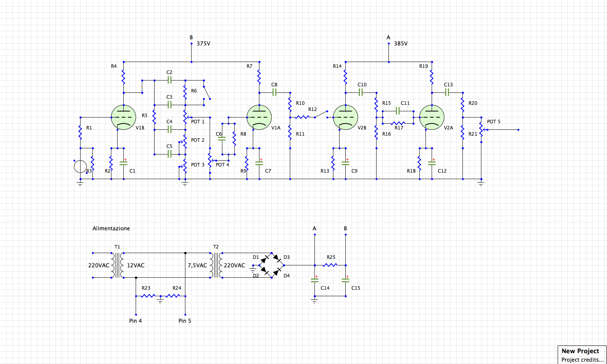Image resolution: width=607 pixels, height=364 pixels.
Task: Click the POT 4 potentiometer symbol
Action: pos(210,160)
